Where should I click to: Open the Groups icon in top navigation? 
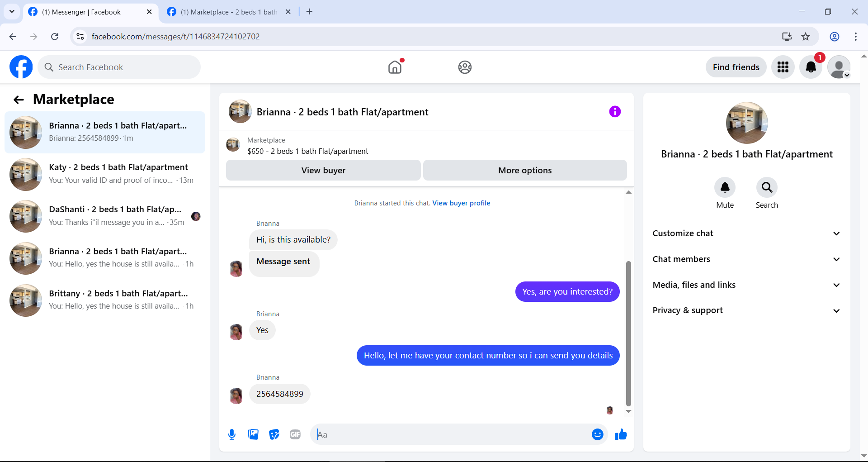tap(465, 67)
